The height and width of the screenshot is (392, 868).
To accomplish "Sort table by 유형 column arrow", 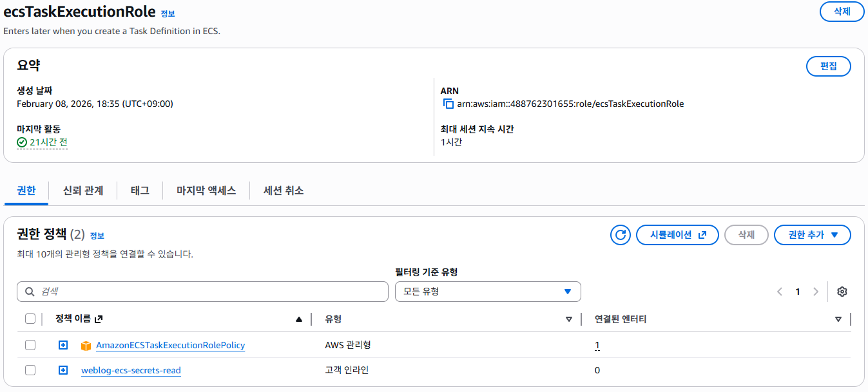I will coord(569,319).
